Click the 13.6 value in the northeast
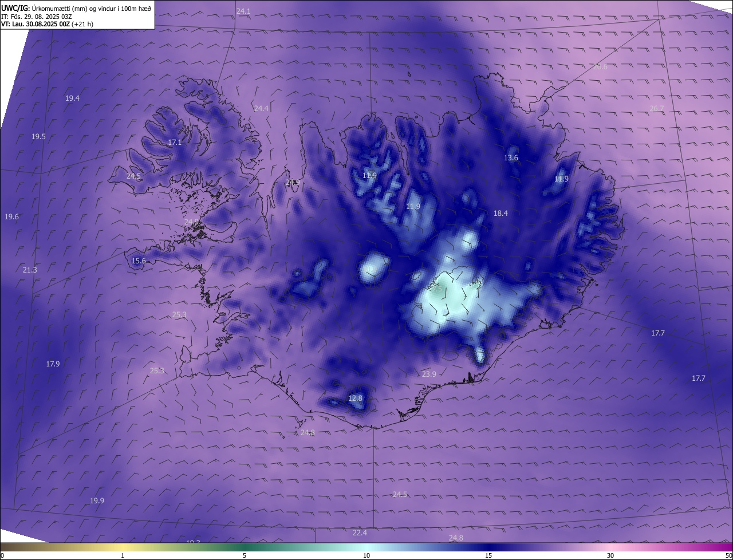 click(511, 158)
